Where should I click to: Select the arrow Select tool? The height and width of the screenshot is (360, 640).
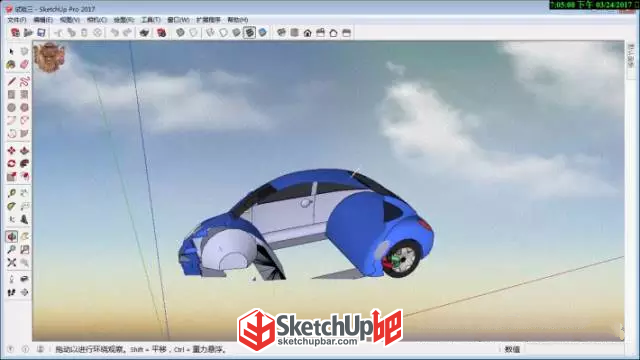coord(11,51)
